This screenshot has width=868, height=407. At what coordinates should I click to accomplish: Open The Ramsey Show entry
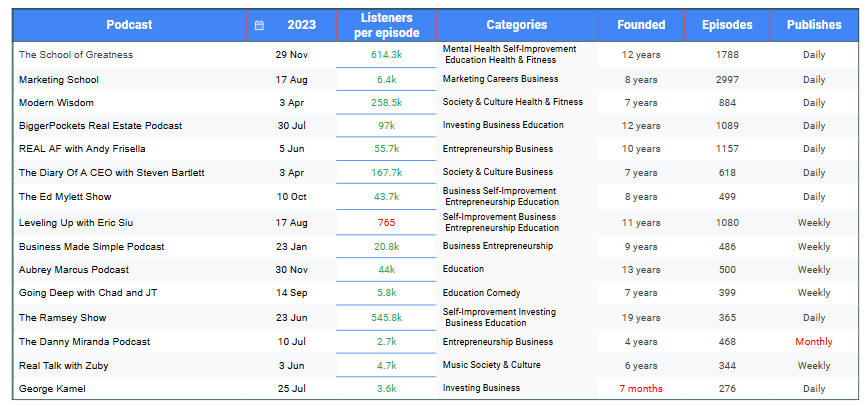coord(63,318)
